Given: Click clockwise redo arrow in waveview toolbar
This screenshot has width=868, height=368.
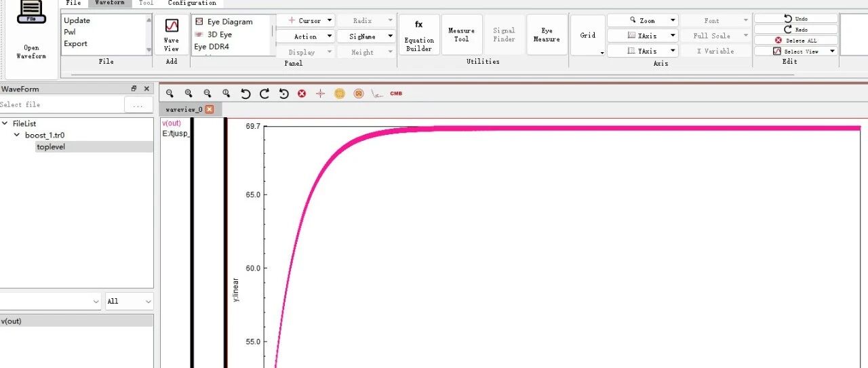Looking at the screenshot, I should pyautogui.click(x=264, y=94).
